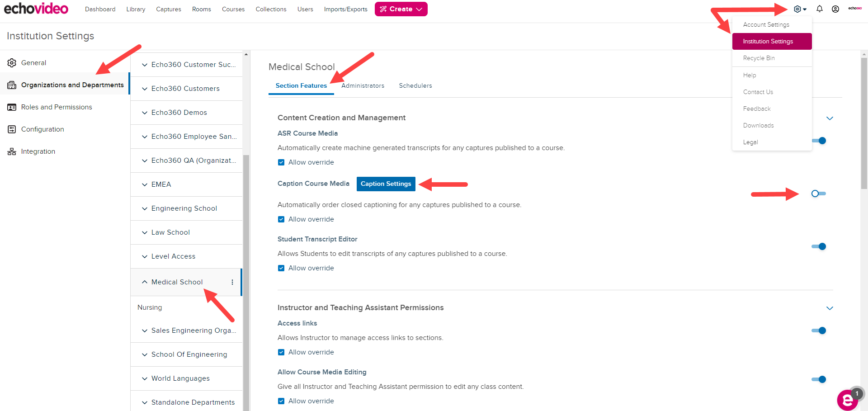Go to Courses in top navigation
868x411 pixels.
point(233,9)
